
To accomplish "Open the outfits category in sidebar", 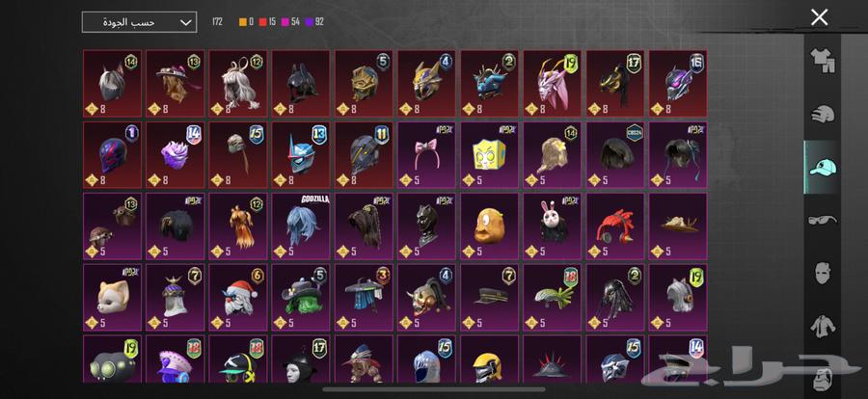I will pyautogui.click(x=822, y=60).
